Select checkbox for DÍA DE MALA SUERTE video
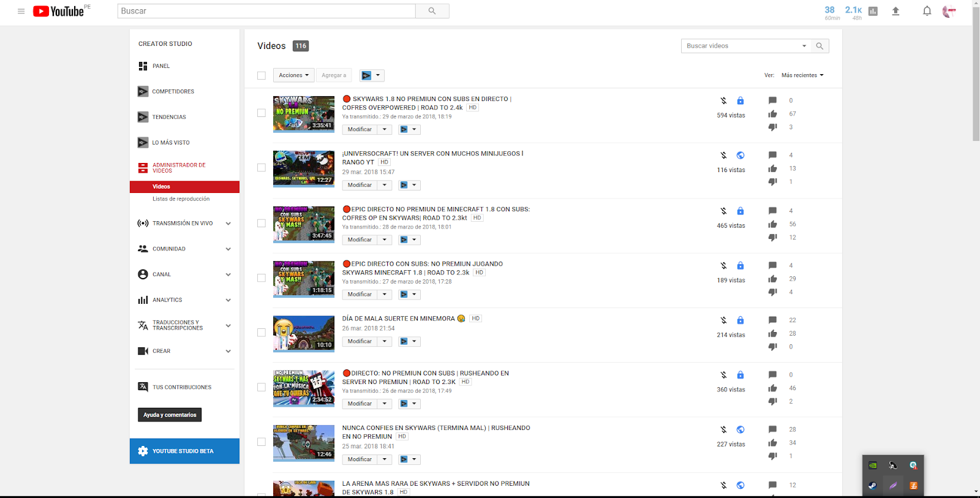980x498 pixels. pyautogui.click(x=262, y=333)
